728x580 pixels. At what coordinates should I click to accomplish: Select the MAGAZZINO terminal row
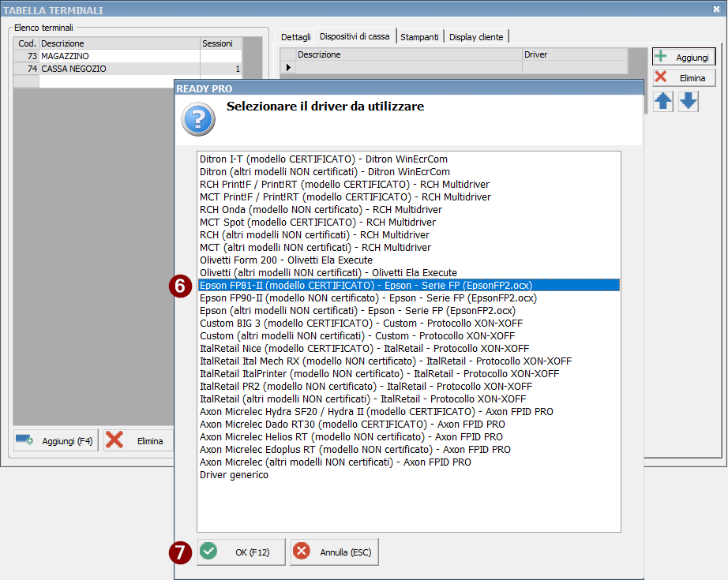(118, 57)
